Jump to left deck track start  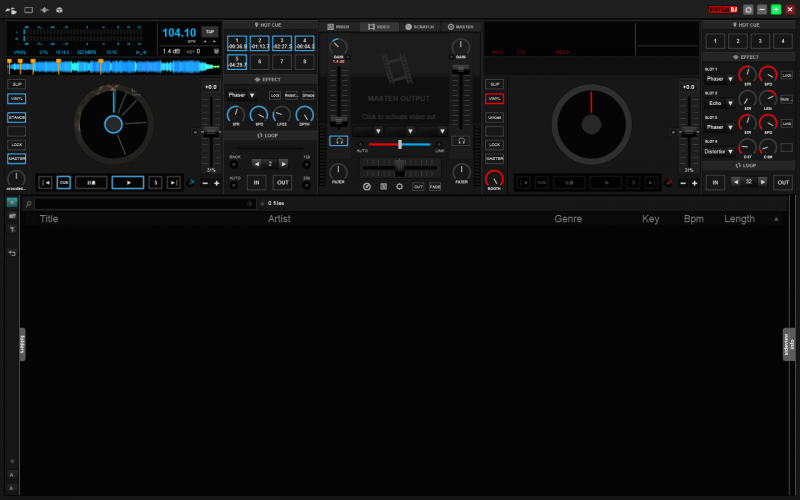coord(45,182)
